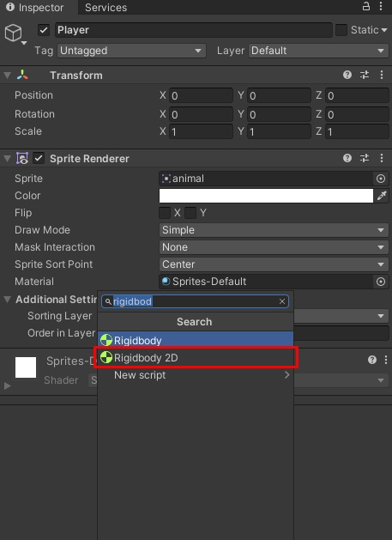Open the Draw Mode dropdown
Screen dimensions: 392x540
(274, 230)
